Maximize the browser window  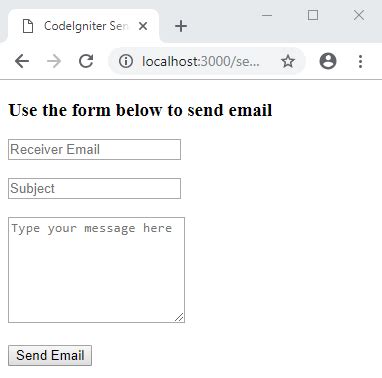[313, 15]
